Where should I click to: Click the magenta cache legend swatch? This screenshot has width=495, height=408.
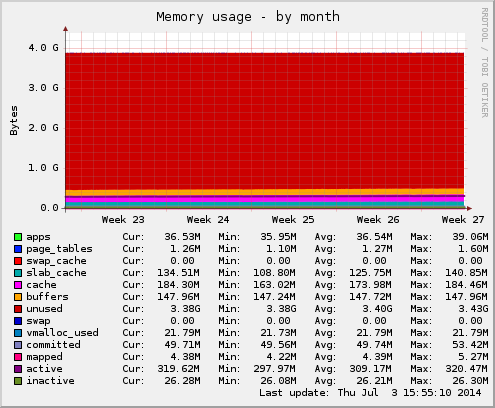click(x=18, y=285)
